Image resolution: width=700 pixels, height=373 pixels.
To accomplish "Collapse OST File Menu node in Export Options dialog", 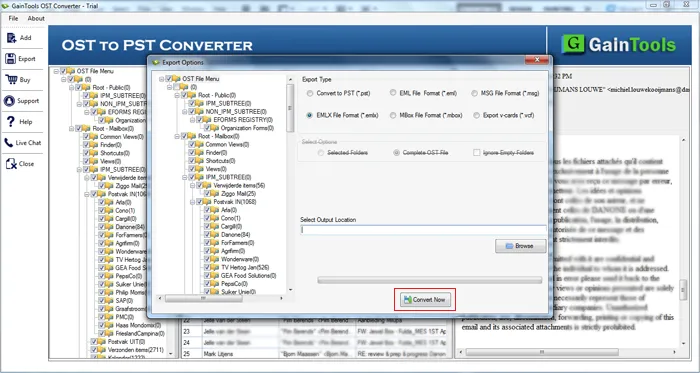I will click(162, 79).
